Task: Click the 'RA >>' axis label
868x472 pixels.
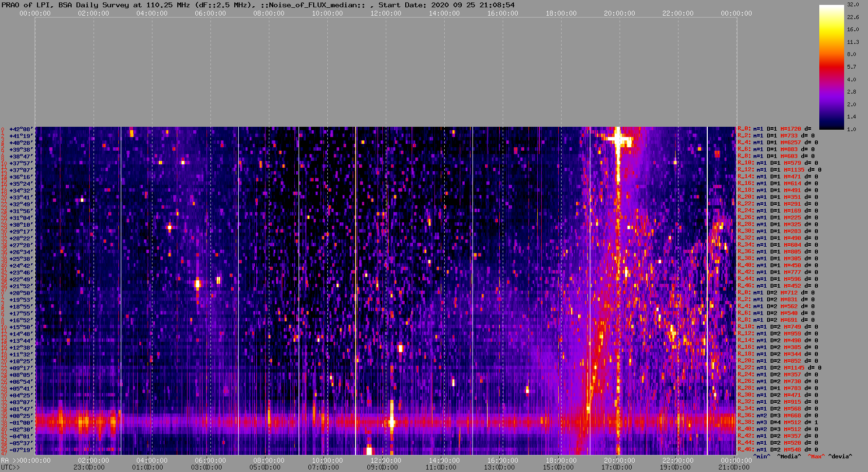Action: tap(9, 461)
